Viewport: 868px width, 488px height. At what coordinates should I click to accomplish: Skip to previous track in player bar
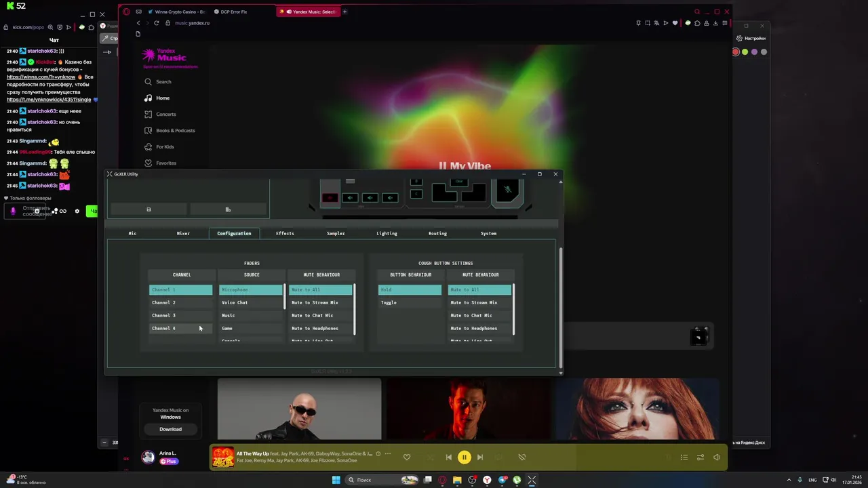click(x=448, y=457)
